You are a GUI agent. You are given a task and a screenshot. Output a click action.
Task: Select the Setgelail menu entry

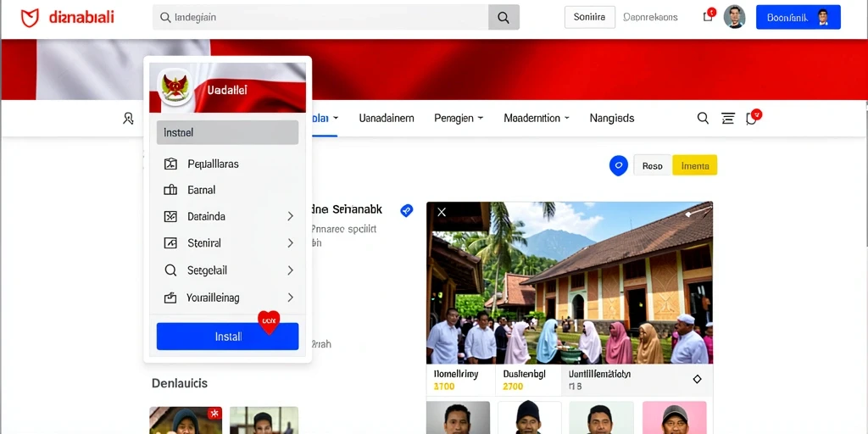[x=227, y=270]
